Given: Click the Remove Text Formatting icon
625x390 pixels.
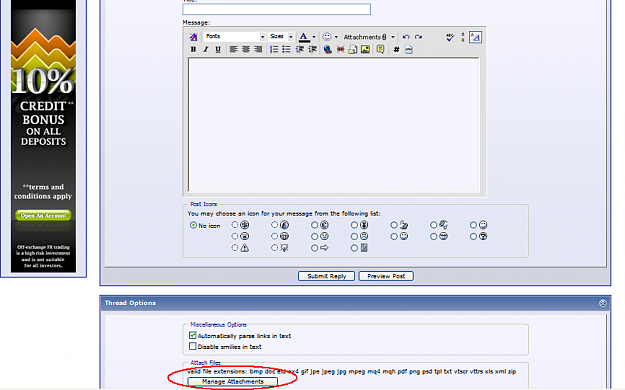Looking at the screenshot, I should point(193,37).
